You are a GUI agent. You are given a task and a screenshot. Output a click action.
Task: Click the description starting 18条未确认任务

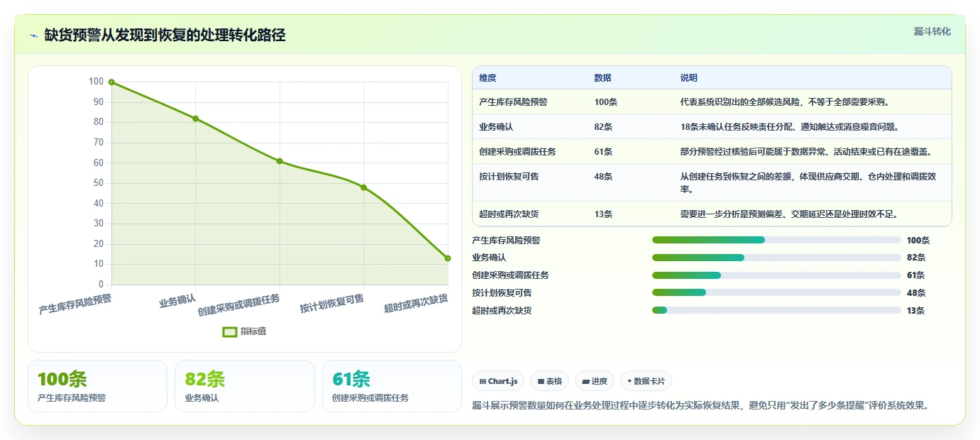pos(790,127)
